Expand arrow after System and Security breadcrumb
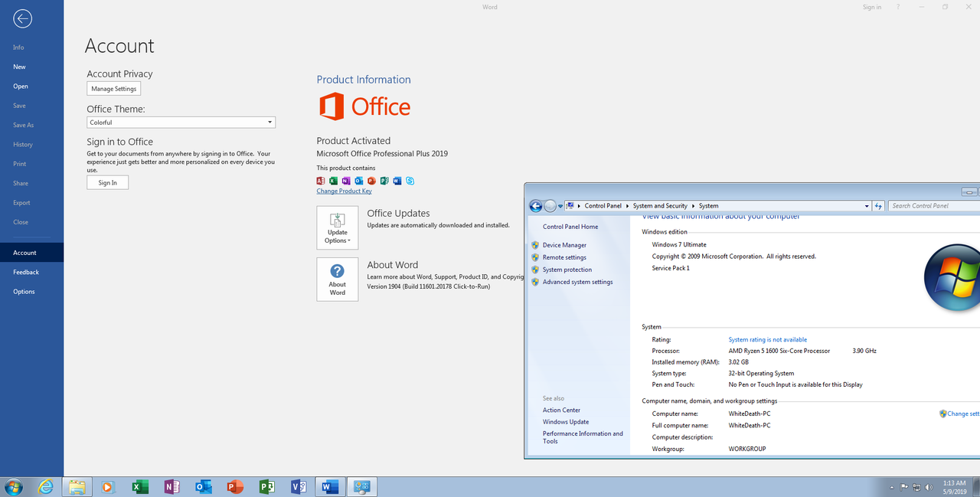The height and width of the screenshot is (497, 980). point(693,205)
